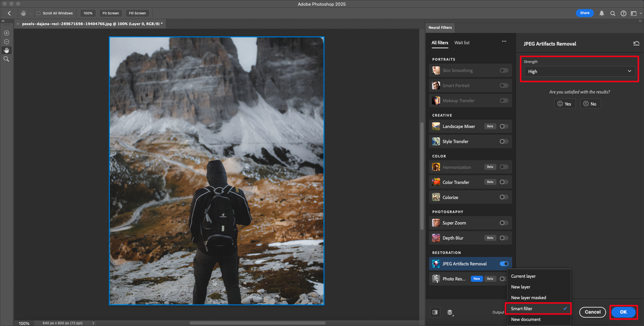Image resolution: width=644 pixels, height=326 pixels.
Task: Open the help question mark icon
Action: point(623,14)
